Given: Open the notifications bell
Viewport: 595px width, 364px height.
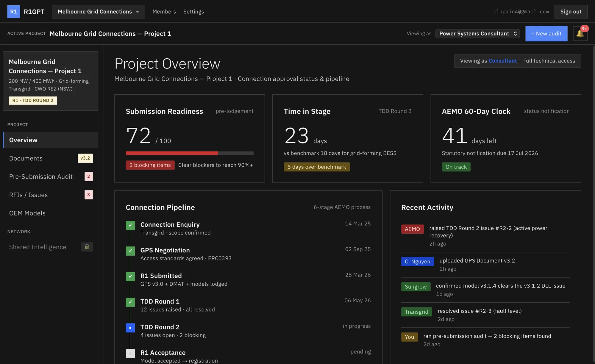Looking at the screenshot, I should pyautogui.click(x=580, y=34).
